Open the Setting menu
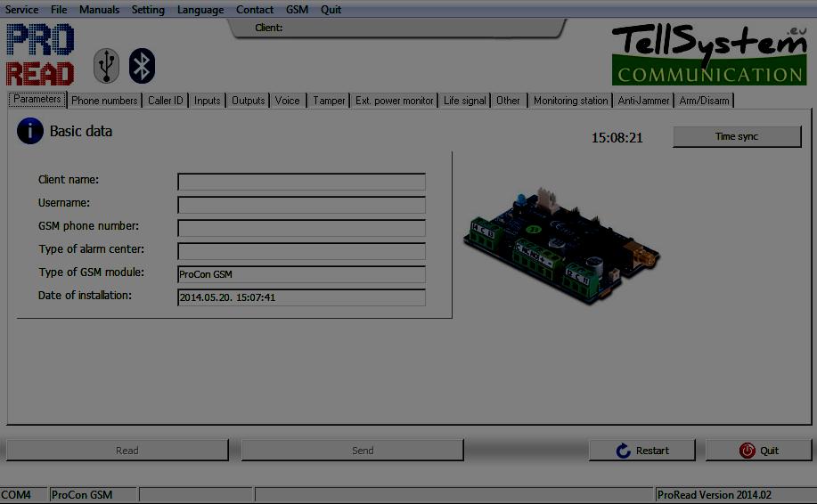Image resolution: width=817 pixels, height=504 pixels. click(148, 10)
